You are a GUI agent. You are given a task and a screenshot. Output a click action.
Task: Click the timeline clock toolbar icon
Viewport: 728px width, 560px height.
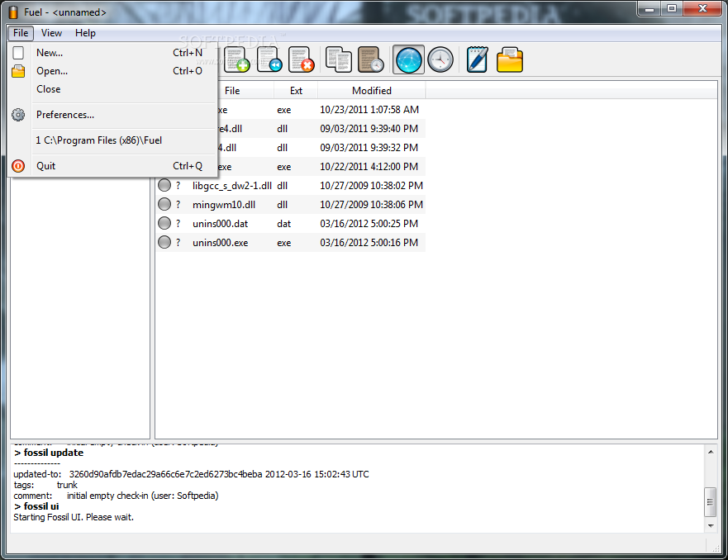click(x=440, y=59)
